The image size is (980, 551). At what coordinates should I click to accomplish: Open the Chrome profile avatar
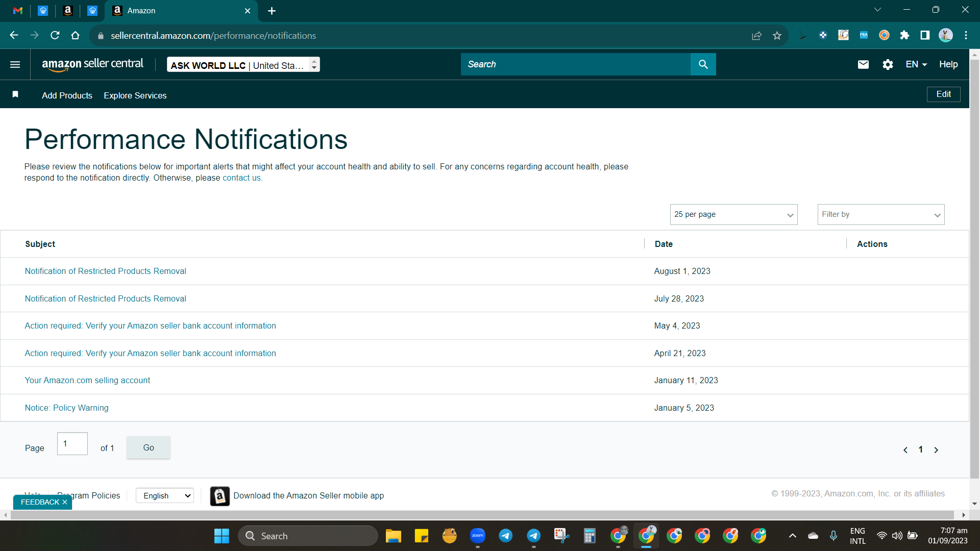(x=946, y=35)
